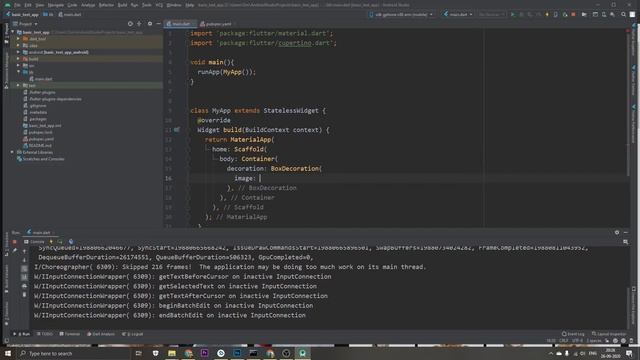Select the Console tab in Run panel
This screenshot has height=360, width=640.
coord(34,242)
